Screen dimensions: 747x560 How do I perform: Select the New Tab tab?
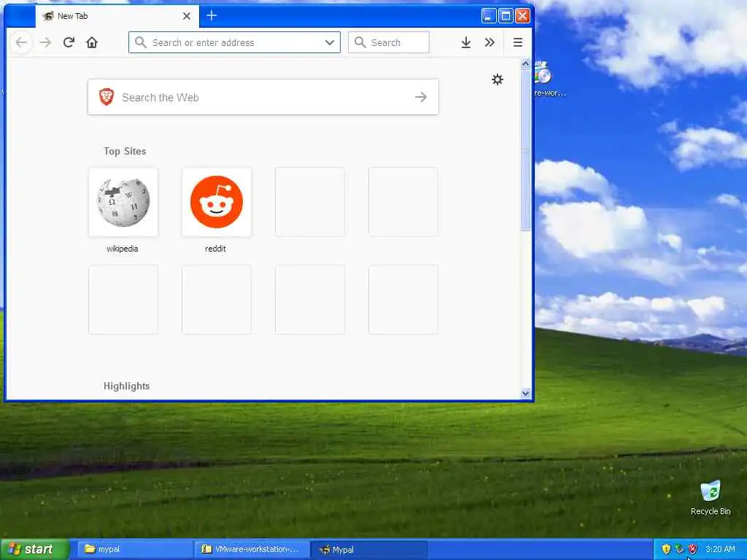pos(117,16)
